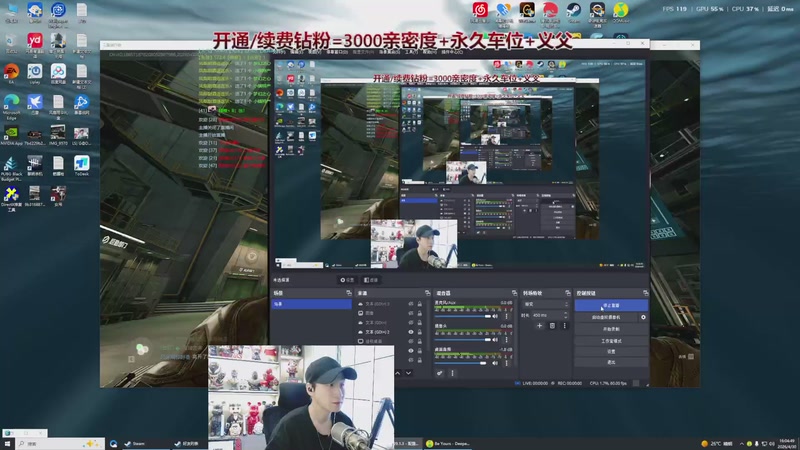Viewport: 800px width, 450px height.
Task: Open source Properties button above the docks
Action: click(347, 280)
